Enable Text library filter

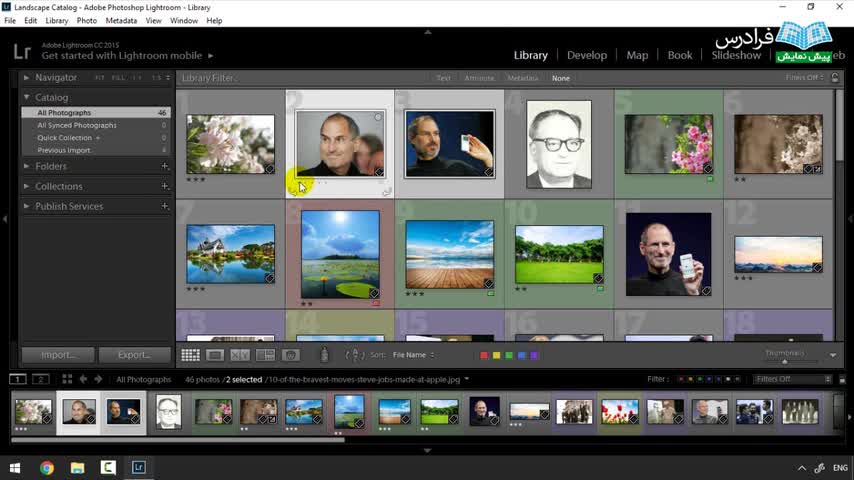click(443, 78)
